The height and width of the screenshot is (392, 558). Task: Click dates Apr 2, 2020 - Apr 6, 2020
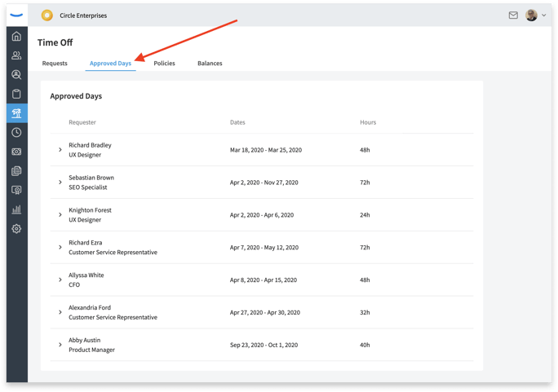(262, 215)
